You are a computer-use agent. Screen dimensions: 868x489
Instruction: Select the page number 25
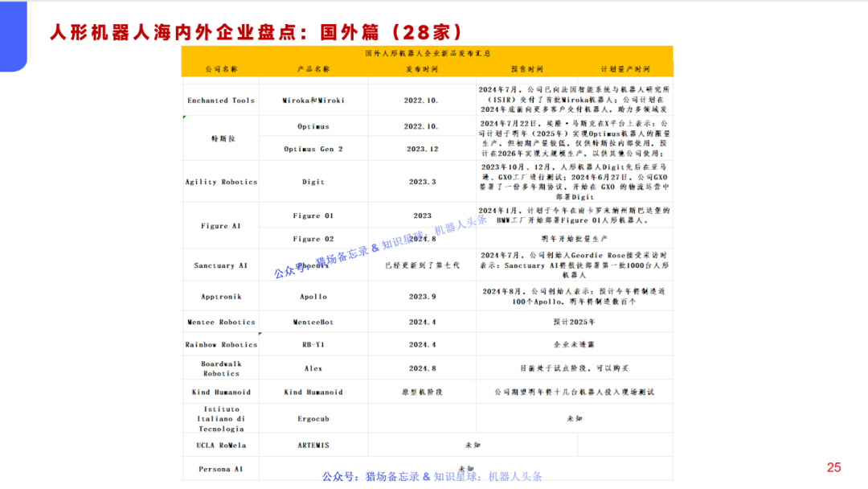[x=833, y=467]
